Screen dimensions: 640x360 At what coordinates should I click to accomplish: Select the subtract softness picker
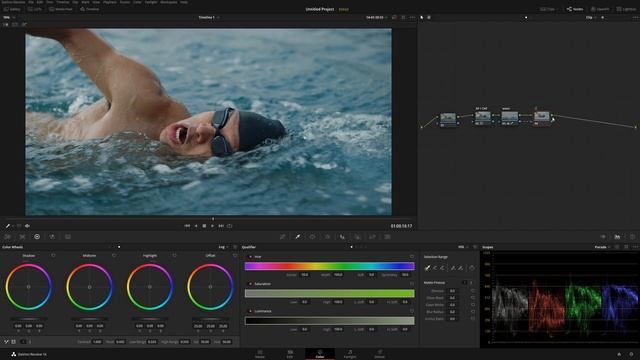coord(453,268)
